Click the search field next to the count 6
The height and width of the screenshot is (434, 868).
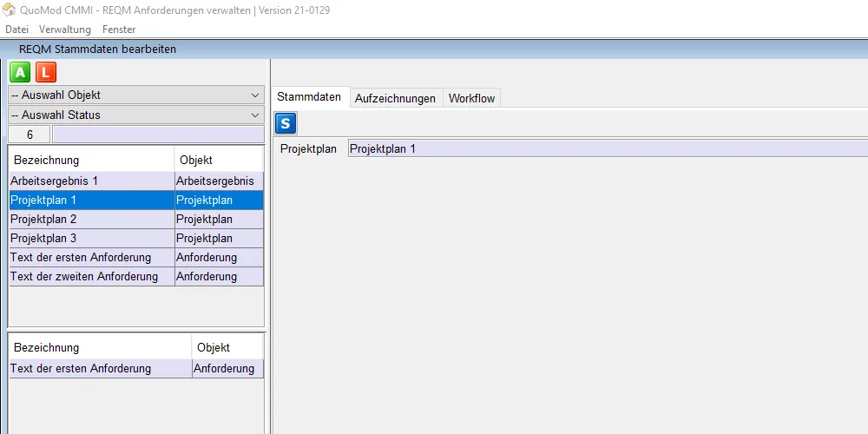click(x=157, y=135)
